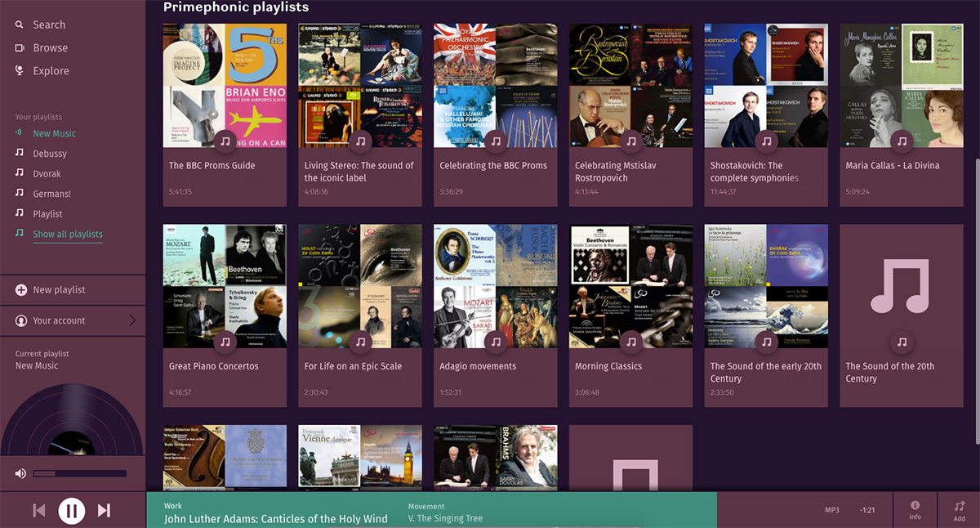Adjust the volume slider

coord(80,473)
